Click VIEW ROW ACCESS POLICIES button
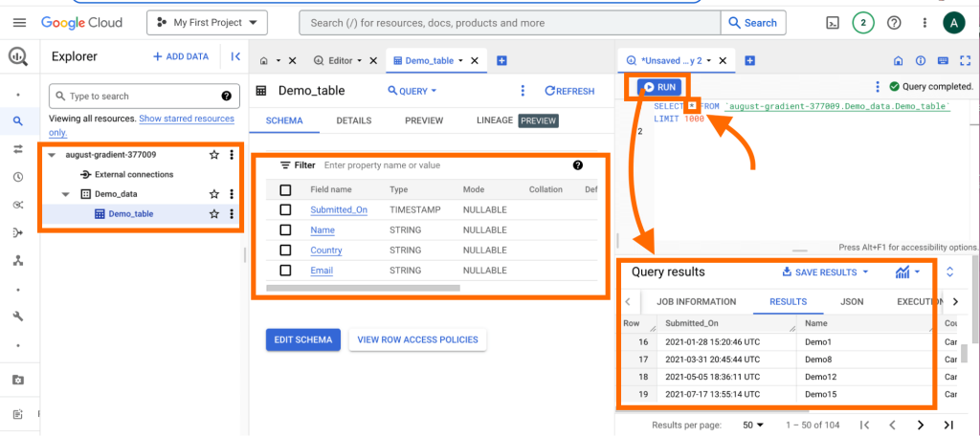 click(x=417, y=339)
